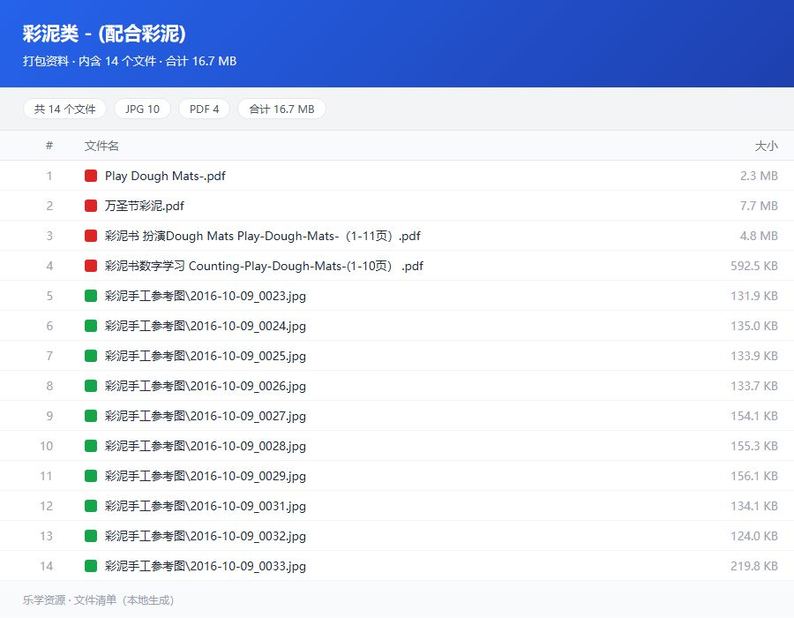Select file name 彩泥手工参考图\2016-10-09_0027.jpg
Image resolution: width=794 pixels, height=618 pixels.
pos(205,416)
